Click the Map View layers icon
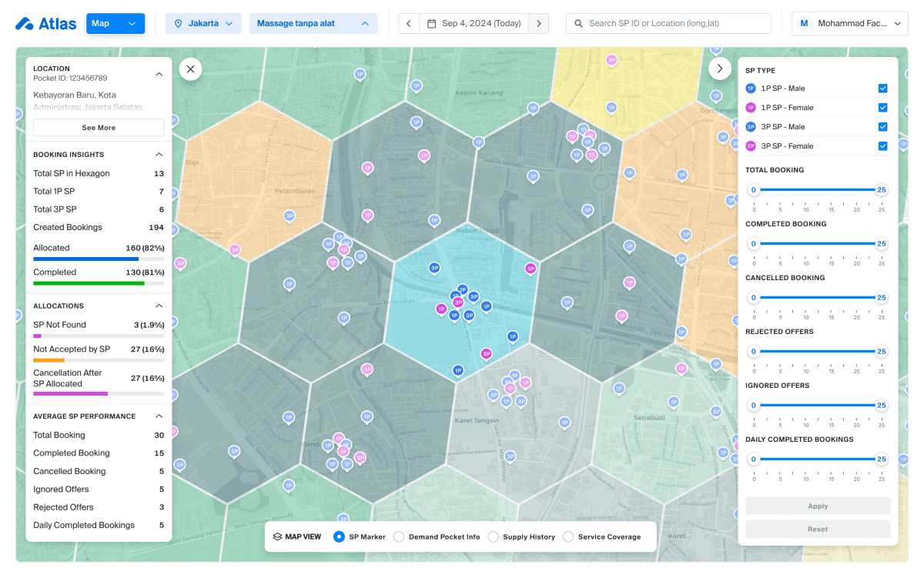This screenshot has height=578, width=924. click(x=277, y=536)
